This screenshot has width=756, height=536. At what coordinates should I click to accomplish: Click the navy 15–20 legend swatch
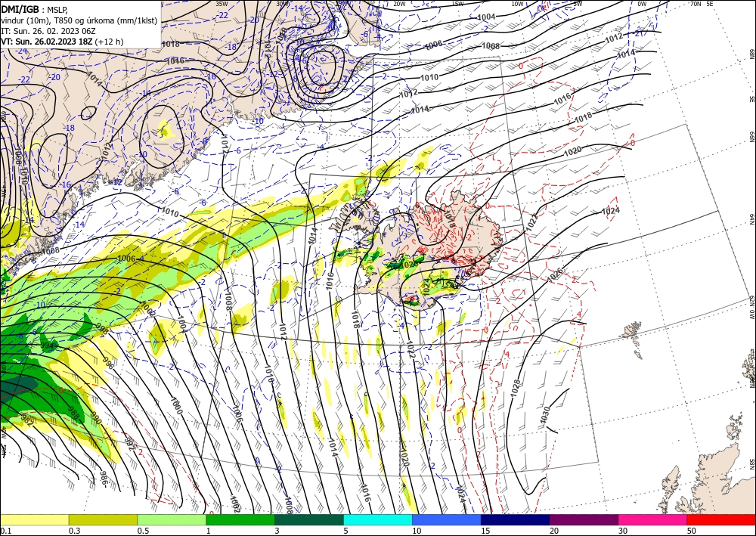516,519
